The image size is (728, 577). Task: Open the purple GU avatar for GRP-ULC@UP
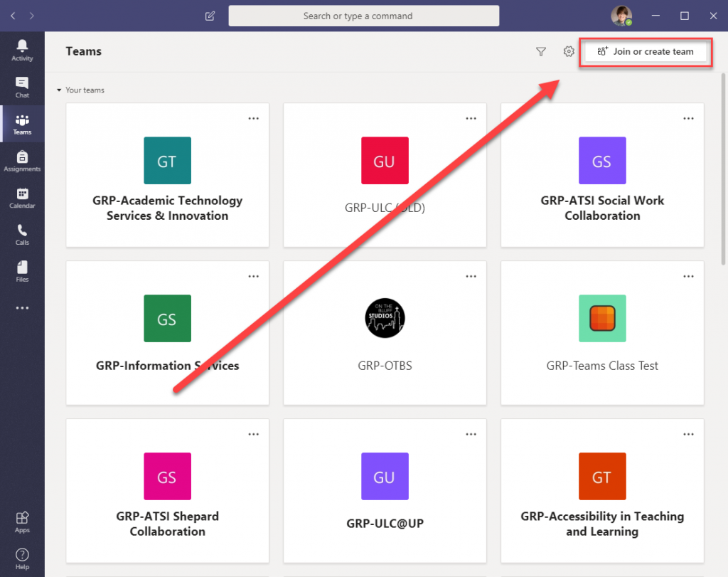click(x=385, y=476)
